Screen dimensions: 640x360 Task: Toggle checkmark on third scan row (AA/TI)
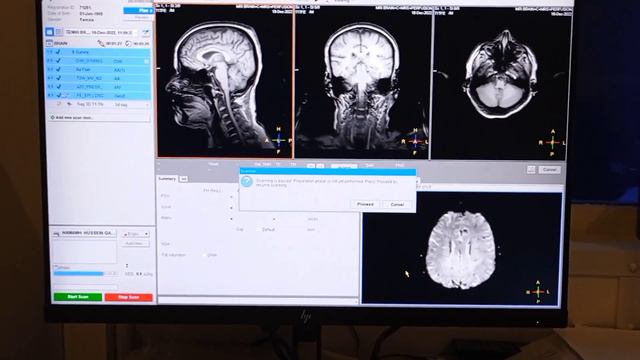tap(58, 69)
